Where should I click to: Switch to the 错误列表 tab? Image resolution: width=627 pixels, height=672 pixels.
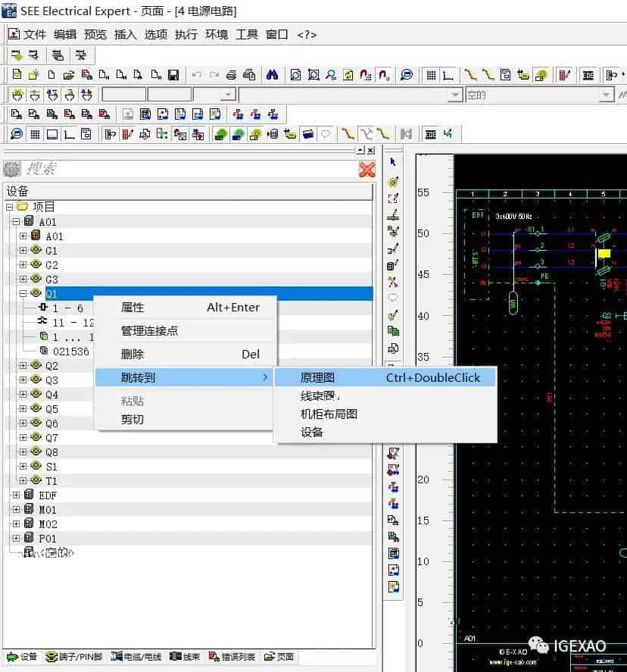232,657
